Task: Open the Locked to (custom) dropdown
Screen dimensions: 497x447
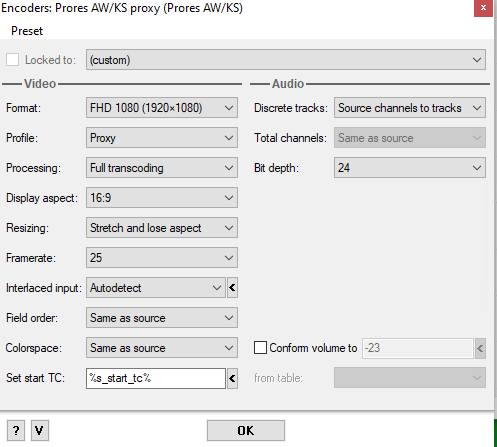Action: tap(286, 60)
